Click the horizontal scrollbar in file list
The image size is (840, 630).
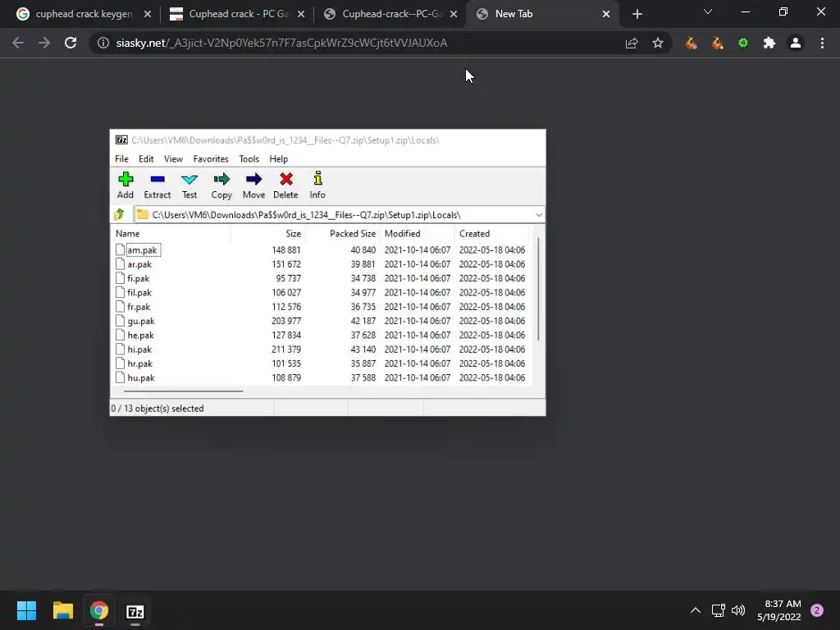click(x=183, y=391)
